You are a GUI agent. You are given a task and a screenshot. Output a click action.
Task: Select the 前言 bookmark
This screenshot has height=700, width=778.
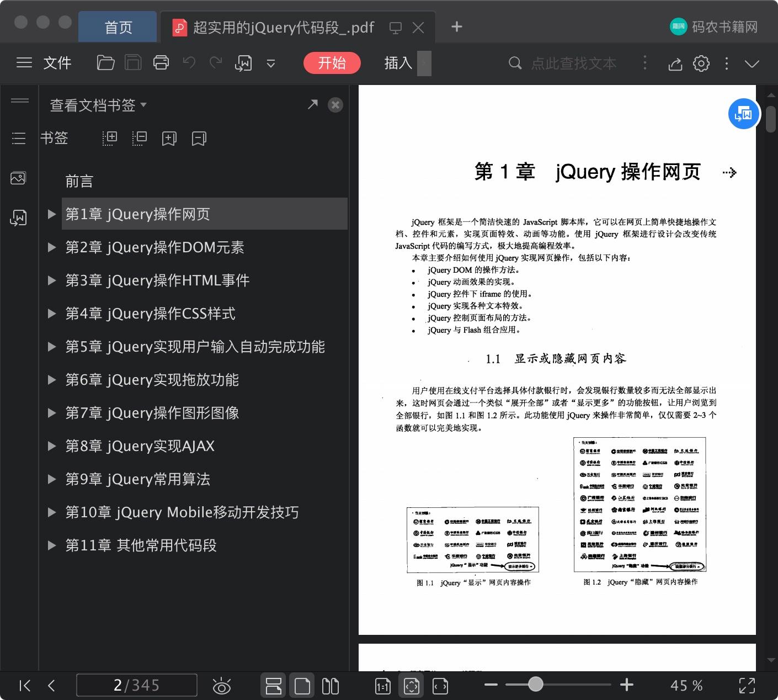click(79, 181)
